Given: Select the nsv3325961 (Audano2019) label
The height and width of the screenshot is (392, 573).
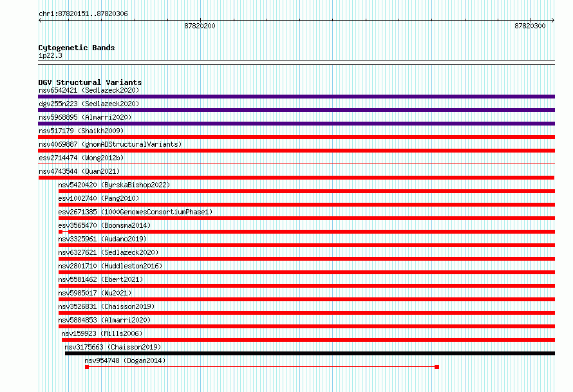Looking at the screenshot, I should (x=102, y=239).
